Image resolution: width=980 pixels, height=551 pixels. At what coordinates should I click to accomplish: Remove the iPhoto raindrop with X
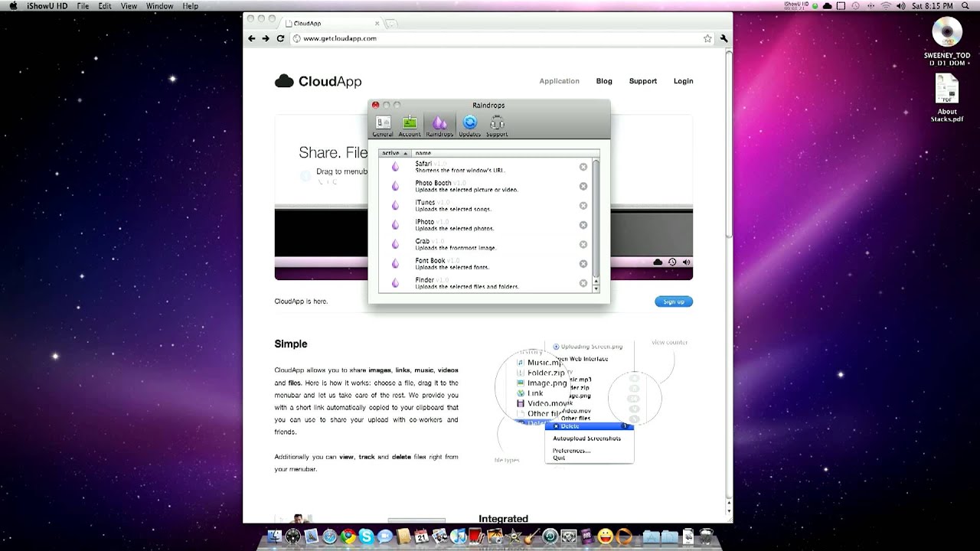coord(583,225)
